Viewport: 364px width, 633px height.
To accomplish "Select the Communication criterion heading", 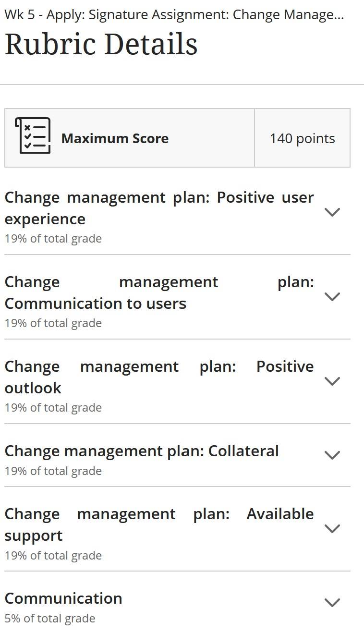I will point(63,598).
